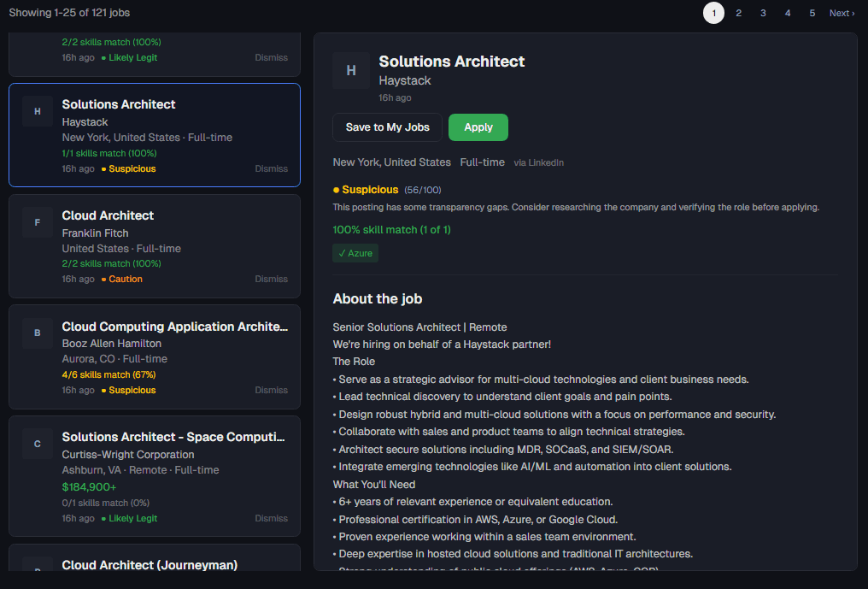
Task: Apply to the Solutions Architect job
Action: (478, 127)
